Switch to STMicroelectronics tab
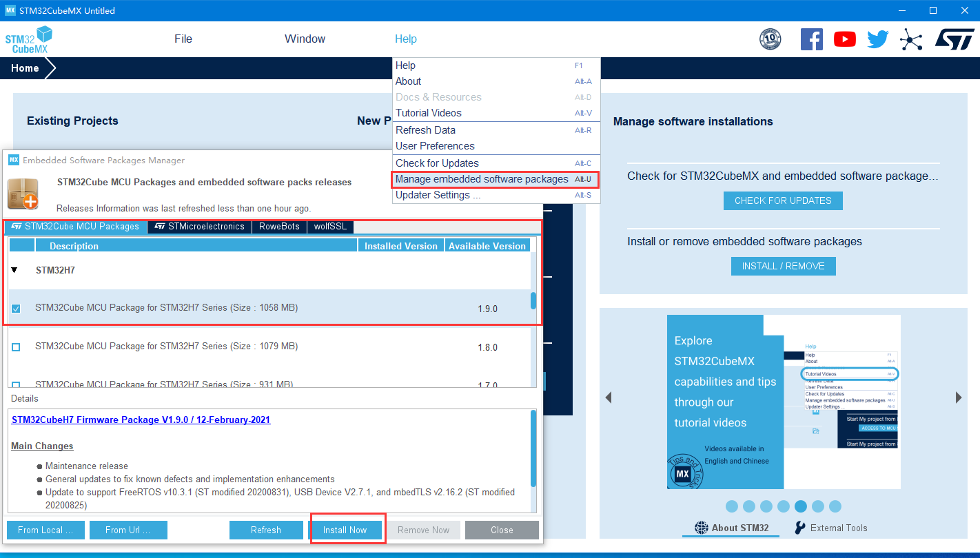 click(x=199, y=227)
